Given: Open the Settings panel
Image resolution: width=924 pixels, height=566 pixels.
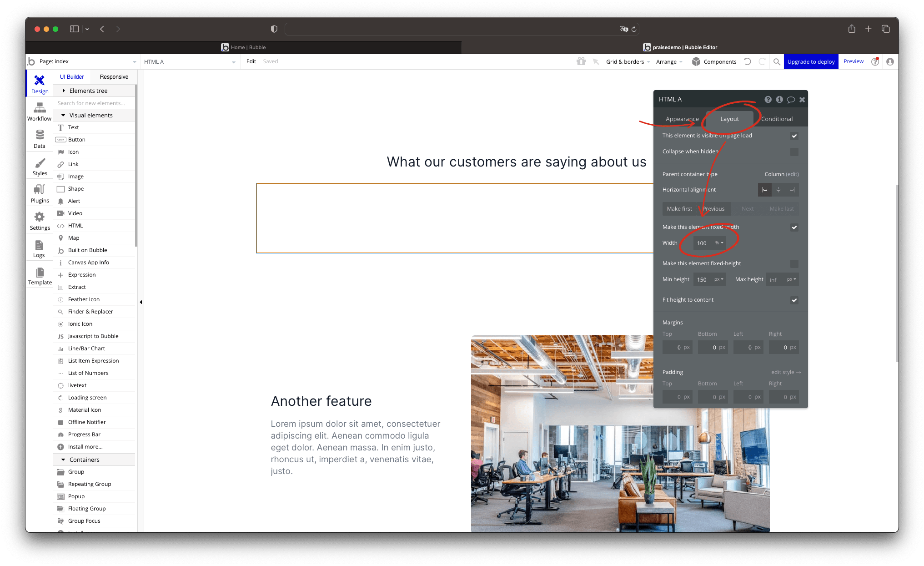Looking at the screenshot, I should (x=39, y=220).
